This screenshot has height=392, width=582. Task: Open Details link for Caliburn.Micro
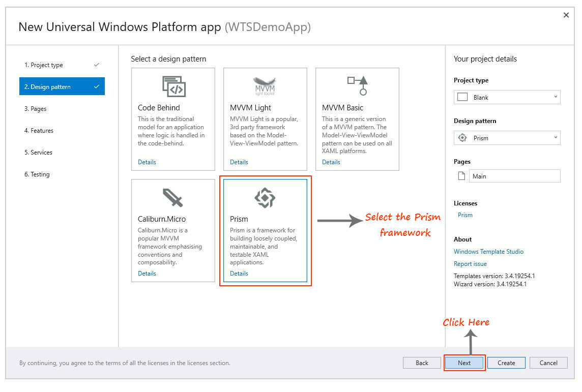coord(147,274)
